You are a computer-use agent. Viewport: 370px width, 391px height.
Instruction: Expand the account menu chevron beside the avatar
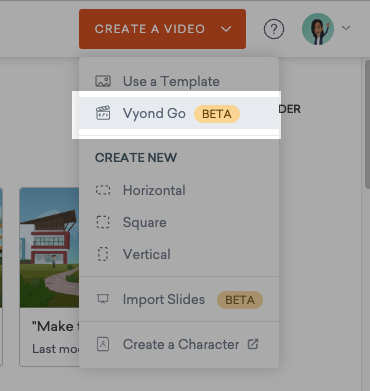[x=346, y=28]
